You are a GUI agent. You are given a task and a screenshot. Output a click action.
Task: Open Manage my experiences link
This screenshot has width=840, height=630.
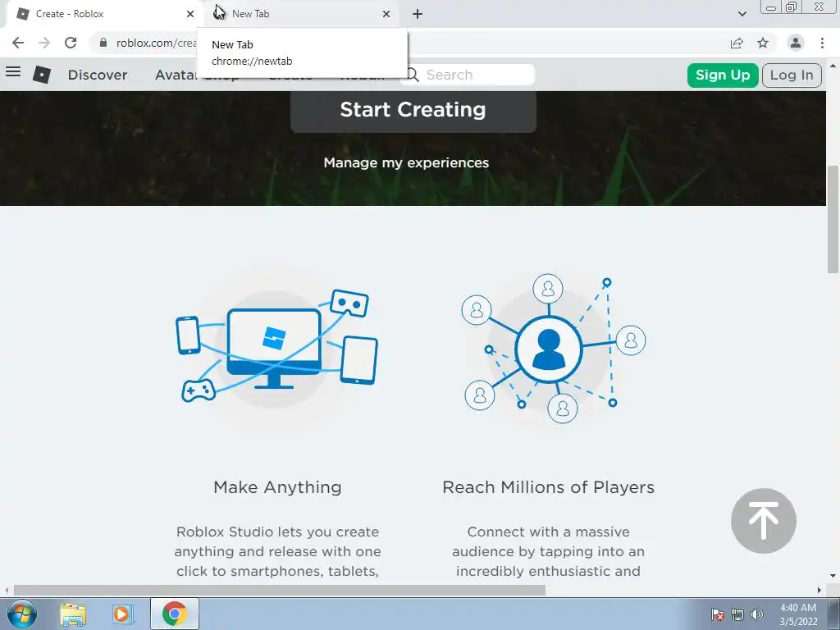click(406, 162)
